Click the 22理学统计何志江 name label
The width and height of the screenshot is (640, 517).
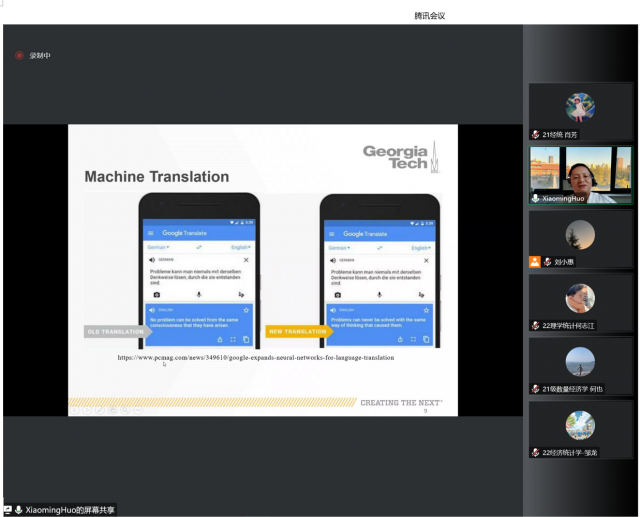coord(568,326)
